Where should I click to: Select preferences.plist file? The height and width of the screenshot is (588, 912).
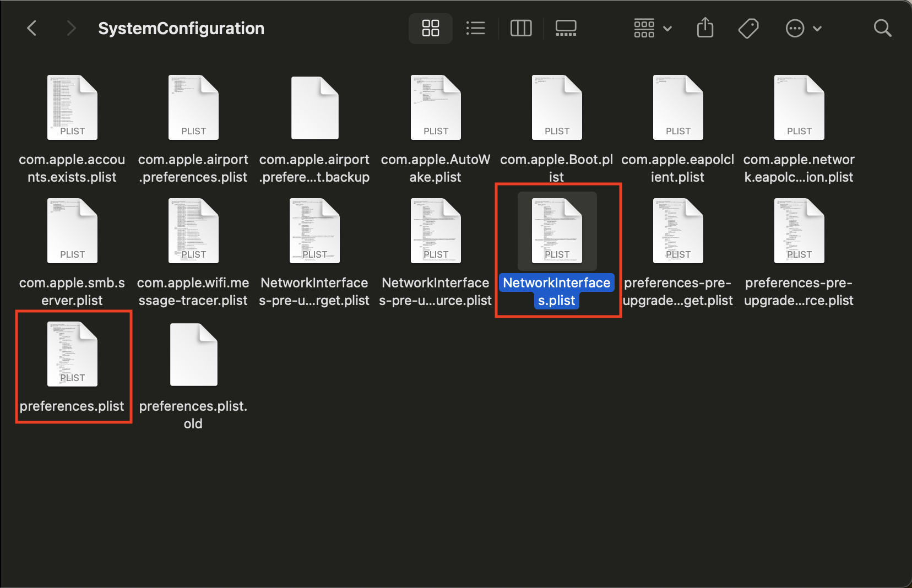[72, 354]
